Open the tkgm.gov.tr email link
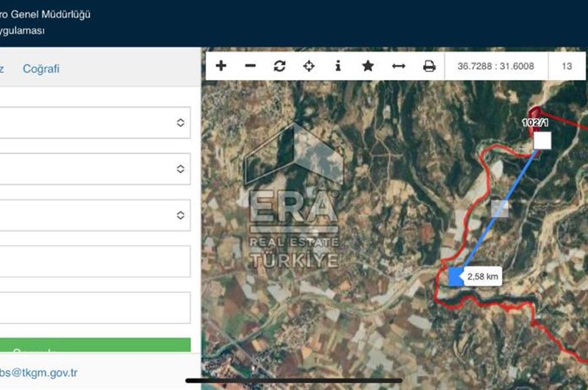This screenshot has width=588, height=390. (39, 373)
